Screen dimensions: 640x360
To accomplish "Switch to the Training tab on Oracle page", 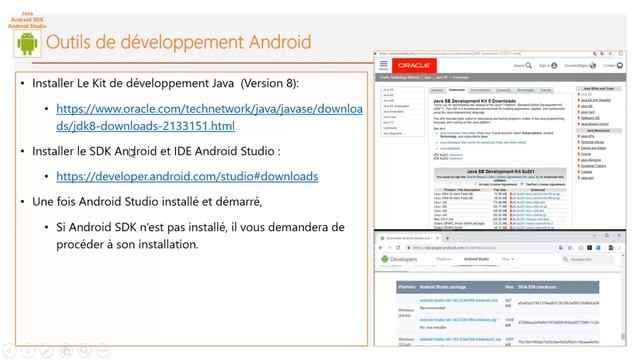I will pos(545,90).
